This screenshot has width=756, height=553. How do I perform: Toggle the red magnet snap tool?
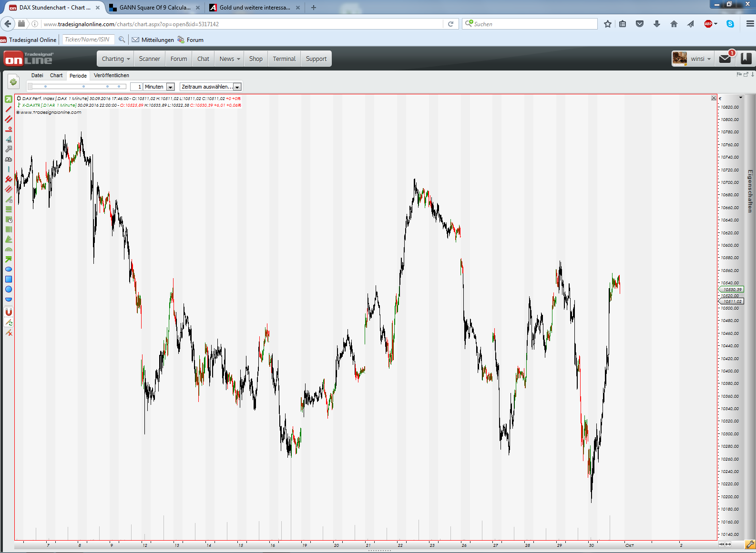pos(9,312)
